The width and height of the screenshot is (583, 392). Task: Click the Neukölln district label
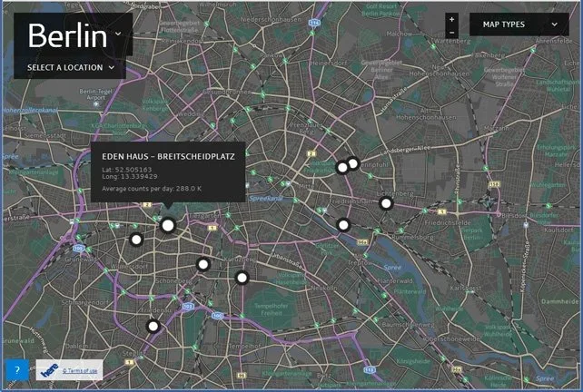(324, 288)
